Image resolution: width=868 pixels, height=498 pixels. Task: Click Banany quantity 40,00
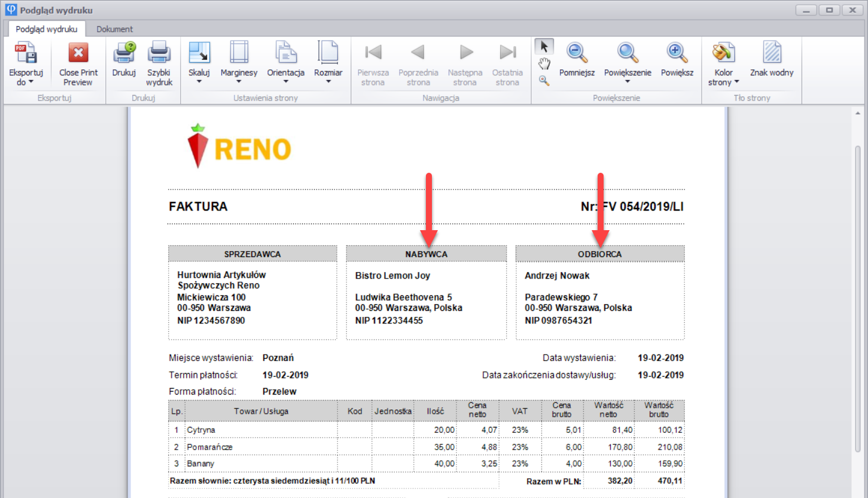(x=446, y=463)
